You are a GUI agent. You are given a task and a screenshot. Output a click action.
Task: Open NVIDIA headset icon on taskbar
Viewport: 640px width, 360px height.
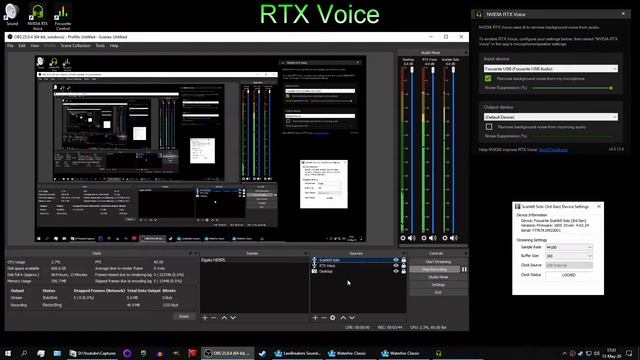pos(438,353)
